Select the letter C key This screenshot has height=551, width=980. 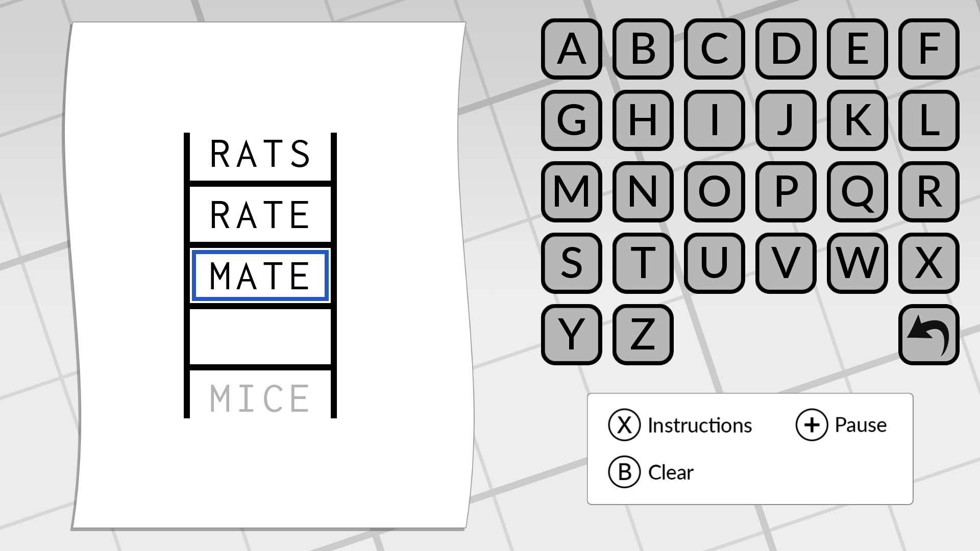click(x=714, y=49)
